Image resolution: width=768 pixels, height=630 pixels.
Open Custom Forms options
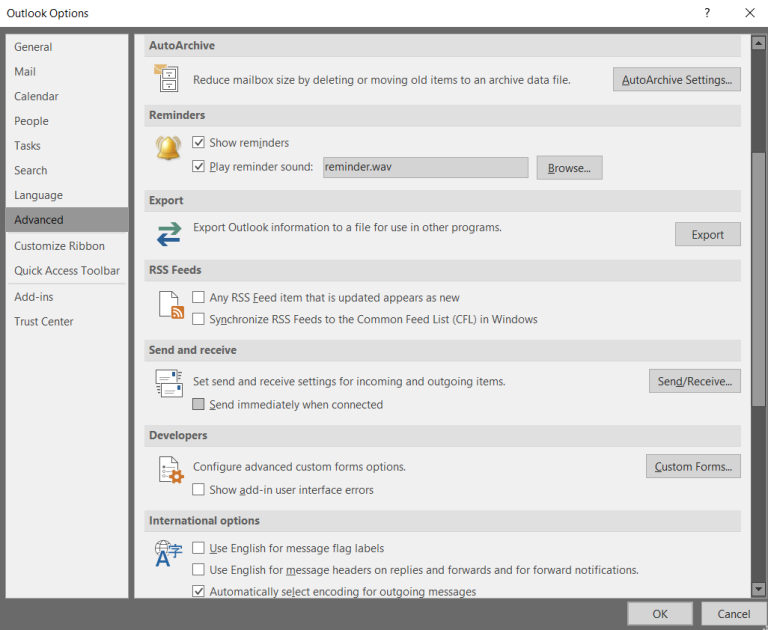click(x=693, y=466)
